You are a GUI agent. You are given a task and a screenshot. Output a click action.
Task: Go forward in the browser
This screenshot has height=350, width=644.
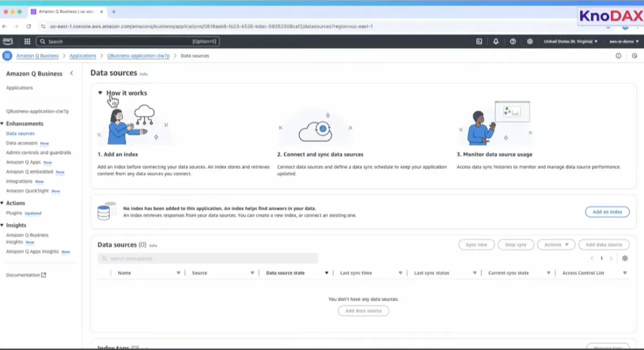17,27
